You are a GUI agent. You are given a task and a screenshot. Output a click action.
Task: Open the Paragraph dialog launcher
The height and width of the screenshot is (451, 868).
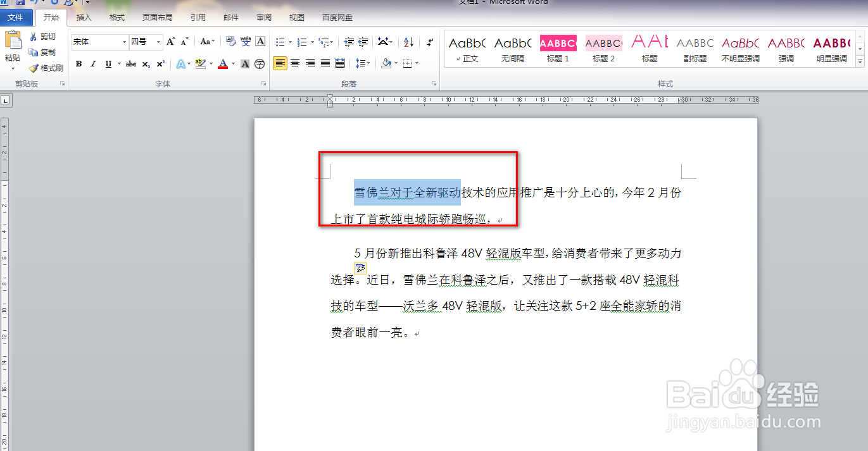[434, 83]
